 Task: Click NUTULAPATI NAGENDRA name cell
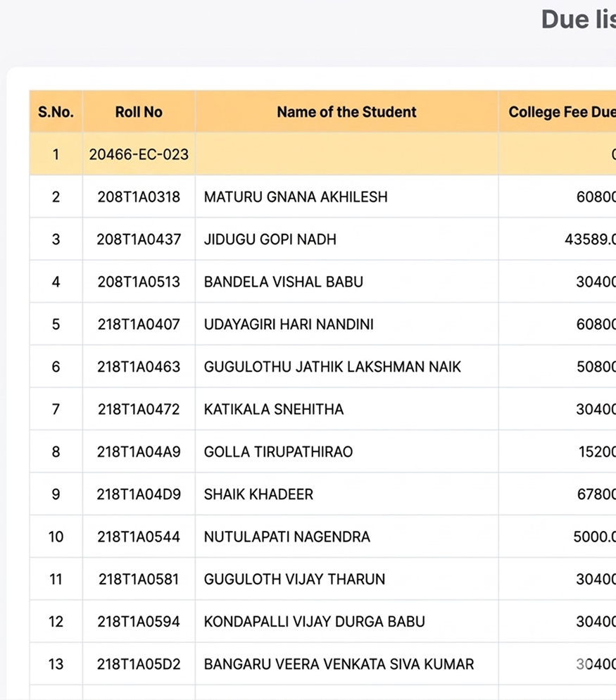pyautogui.click(x=287, y=537)
